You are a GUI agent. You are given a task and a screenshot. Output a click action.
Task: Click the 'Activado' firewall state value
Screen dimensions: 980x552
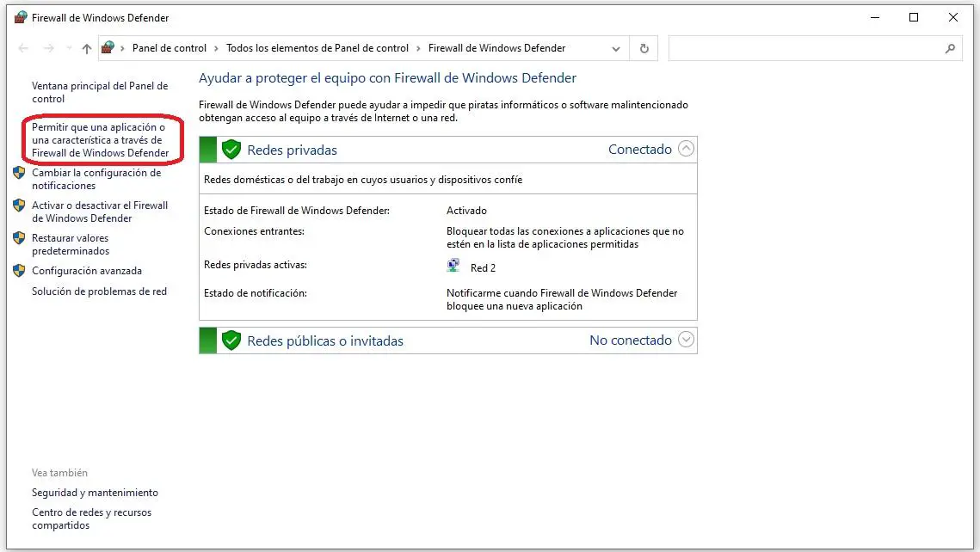coord(466,211)
